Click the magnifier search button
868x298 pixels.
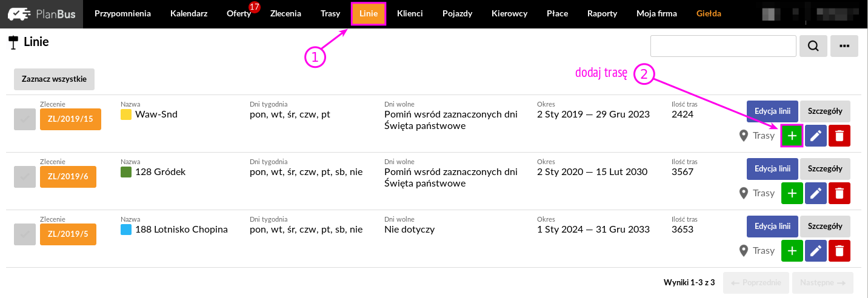coord(813,46)
